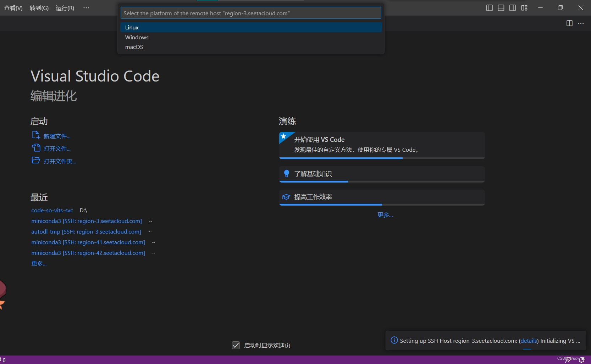The image size is (591, 364).
Task: Select Linux as remote host platform
Action: [251, 27]
